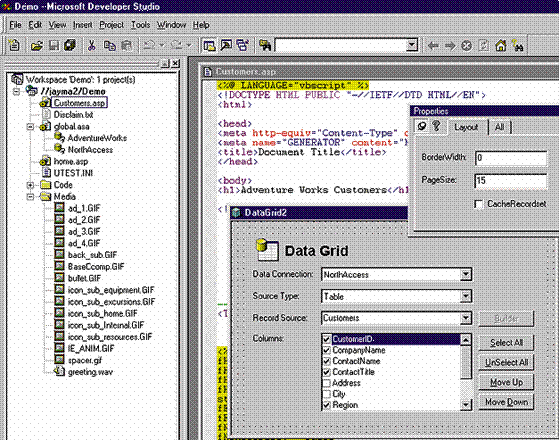Open the Record Source dropdown
Screen dimensions: 559x440
coord(465,318)
